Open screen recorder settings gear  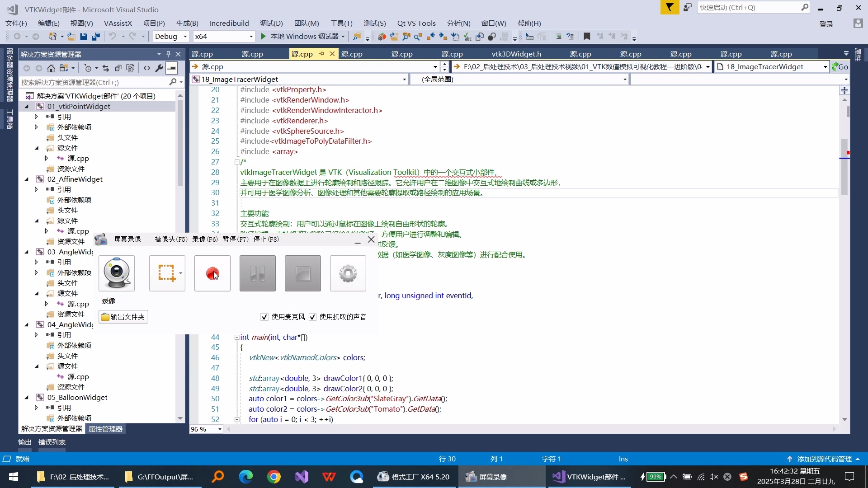pos(348,273)
